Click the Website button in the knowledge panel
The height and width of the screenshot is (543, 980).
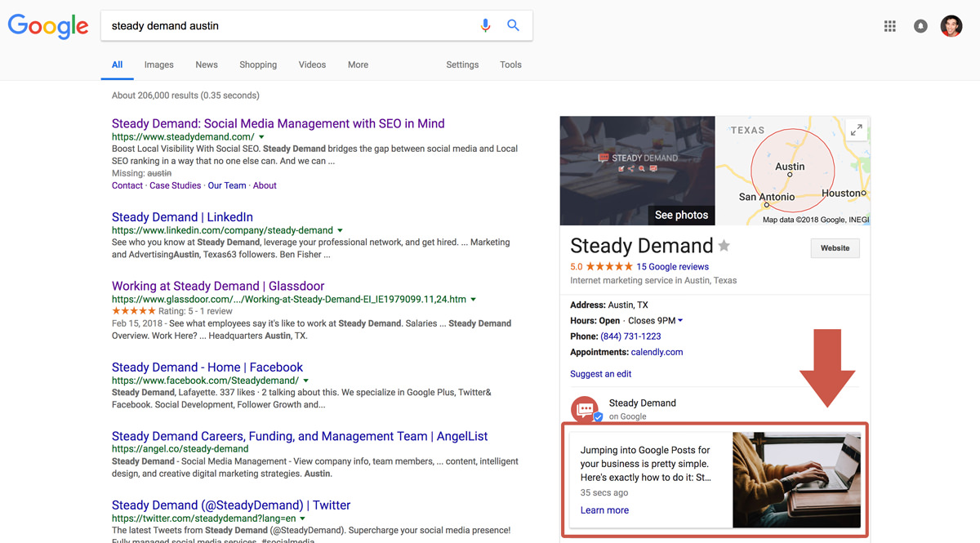point(835,247)
